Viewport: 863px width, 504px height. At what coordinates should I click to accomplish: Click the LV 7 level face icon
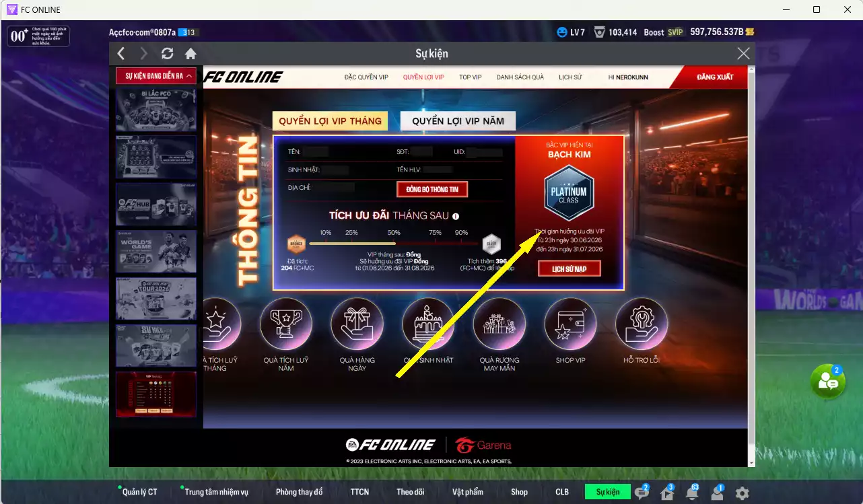tap(562, 32)
